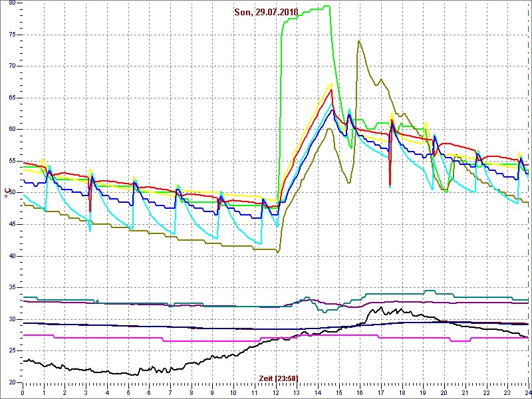Image resolution: width=532 pixels, height=399 pixels.
Task: Click the '°C' unit label
Action: tap(6, 192)
